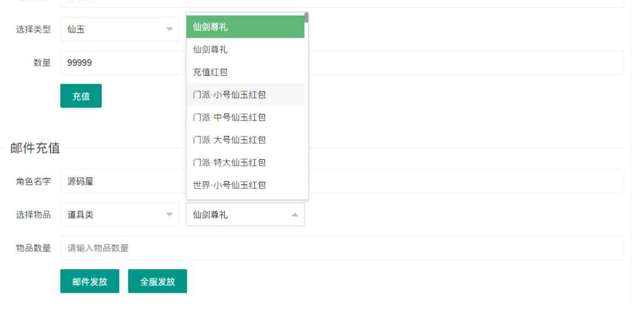Select the 门派·大号仙玉红包 entry

pos(245,140)
